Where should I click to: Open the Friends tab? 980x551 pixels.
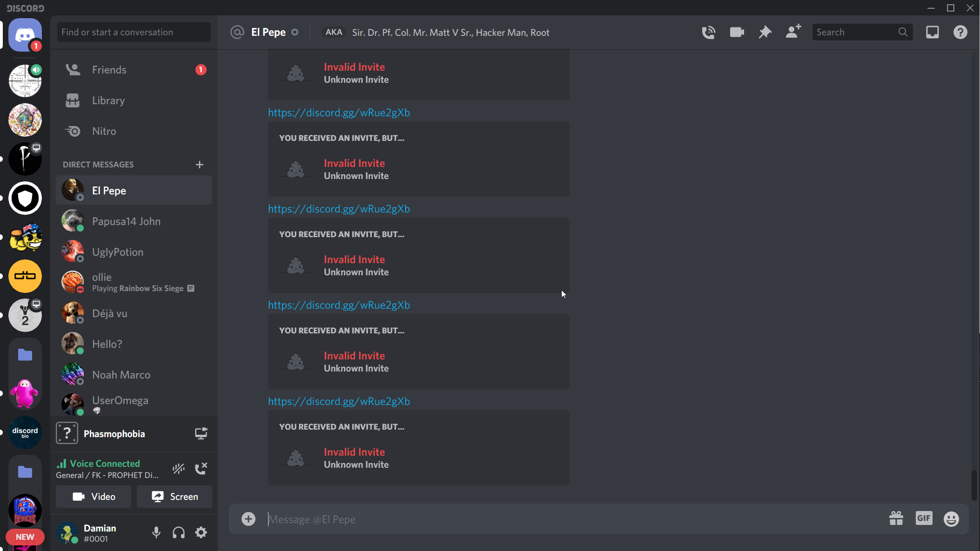coord(109,70)
